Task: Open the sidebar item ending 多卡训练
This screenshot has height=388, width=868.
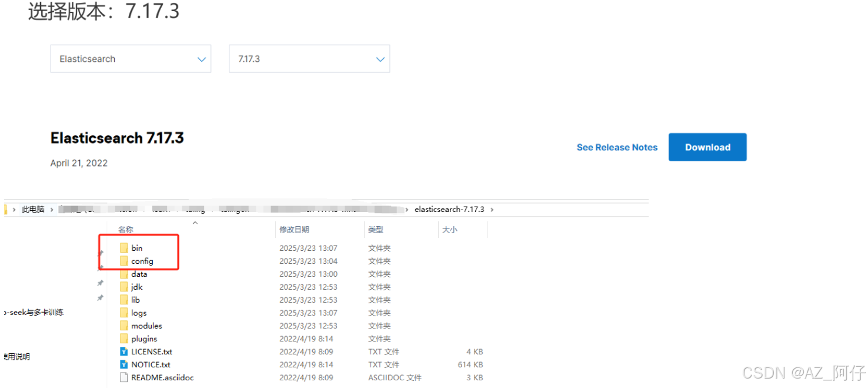Action: point(33,312)
